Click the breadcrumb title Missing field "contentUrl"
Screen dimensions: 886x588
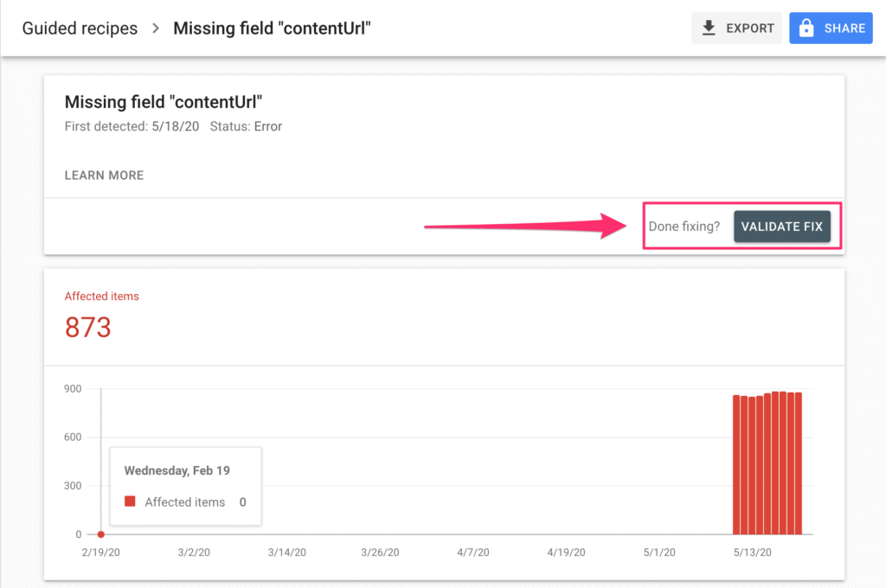click(272, 29)
